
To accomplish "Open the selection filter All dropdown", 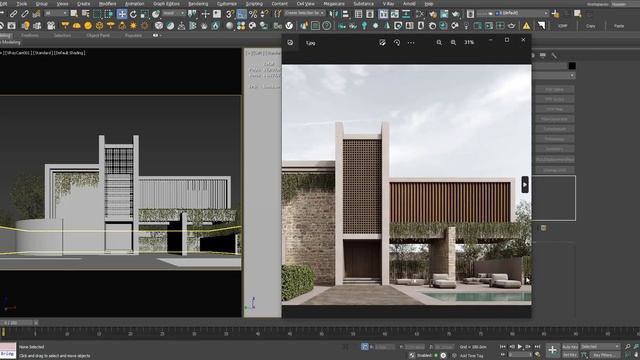I will (56, 13).
